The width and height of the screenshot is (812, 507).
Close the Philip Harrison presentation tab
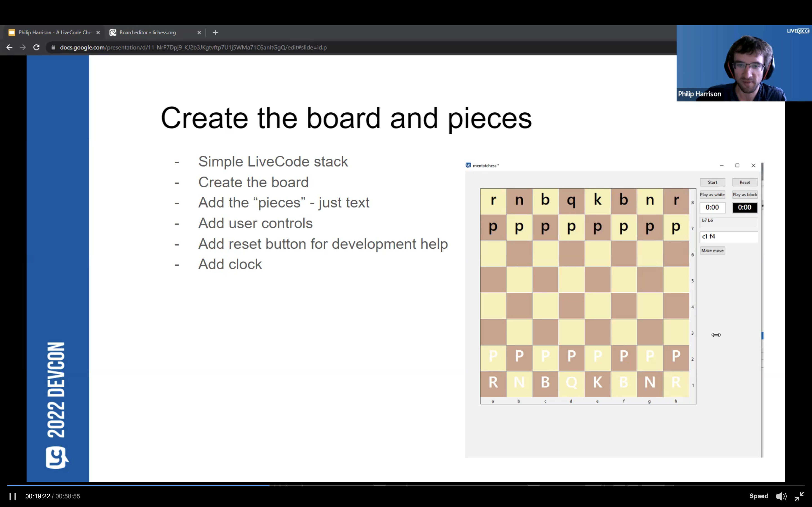98,33
